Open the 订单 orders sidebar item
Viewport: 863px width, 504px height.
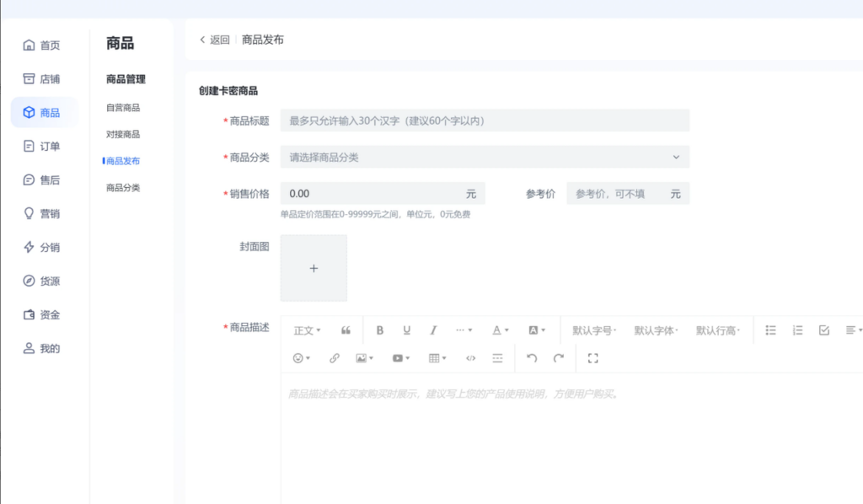point(42,147)
